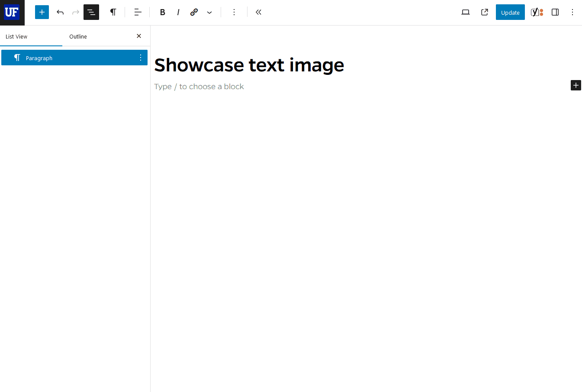Open the Paragraph block type selector

pyautogui.click(x=113, y=12)
